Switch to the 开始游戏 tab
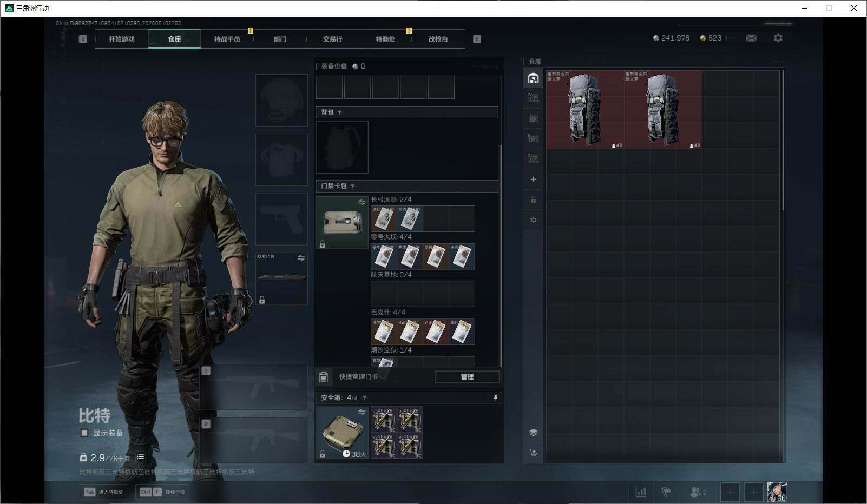Screen dimensions: 867x504 [121, 39]
